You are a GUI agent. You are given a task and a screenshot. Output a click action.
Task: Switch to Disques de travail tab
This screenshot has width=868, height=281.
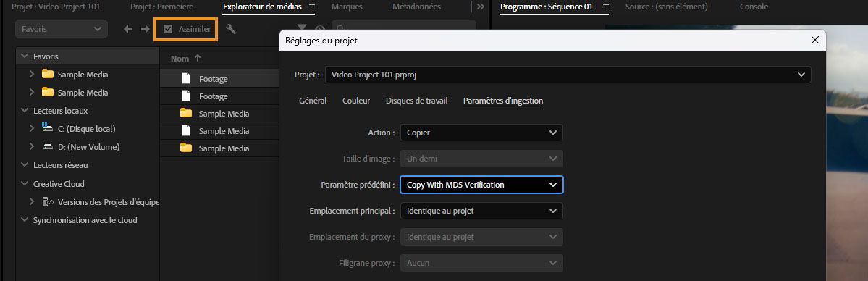pyautogui.click(x=417, y=101)
